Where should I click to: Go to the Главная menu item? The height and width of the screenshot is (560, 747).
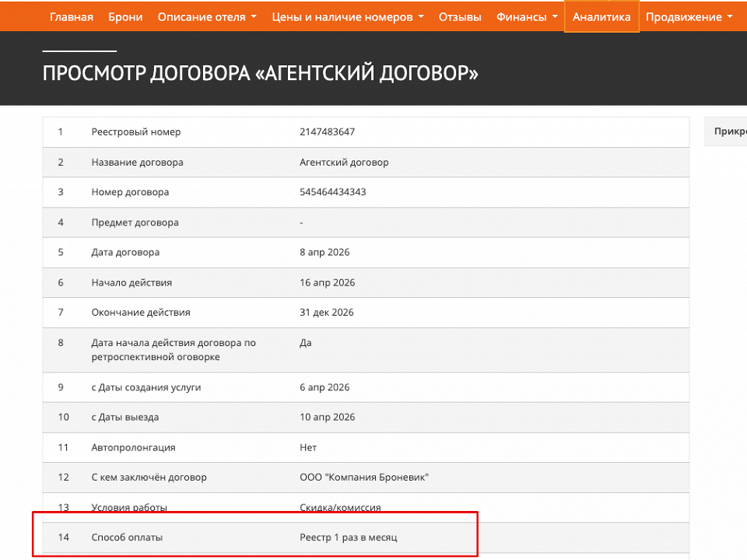coord(71,16)
